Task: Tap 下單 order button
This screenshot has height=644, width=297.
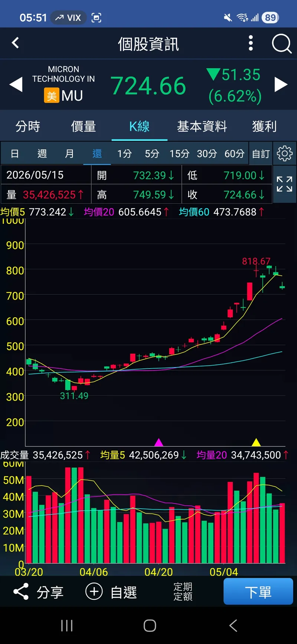Action: click(258, 591)
